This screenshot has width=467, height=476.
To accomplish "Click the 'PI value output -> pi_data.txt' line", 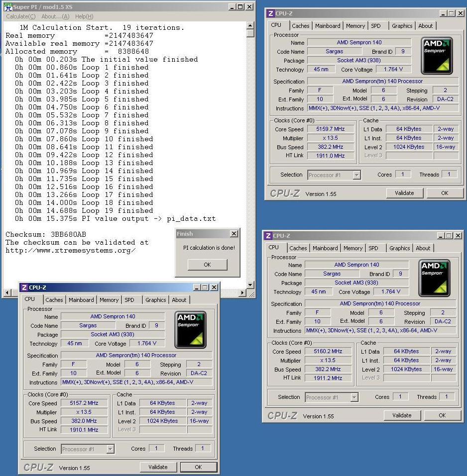I will [115, 218].
